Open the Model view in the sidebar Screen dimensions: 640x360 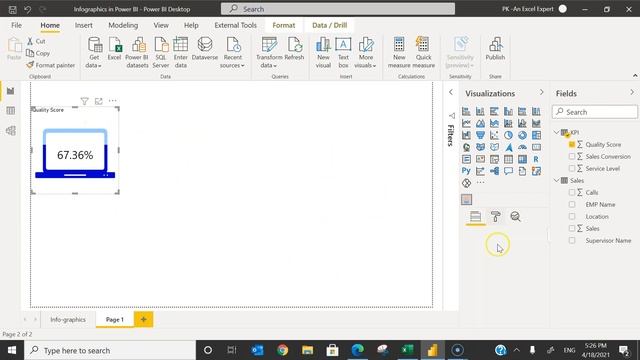[11, 131]
